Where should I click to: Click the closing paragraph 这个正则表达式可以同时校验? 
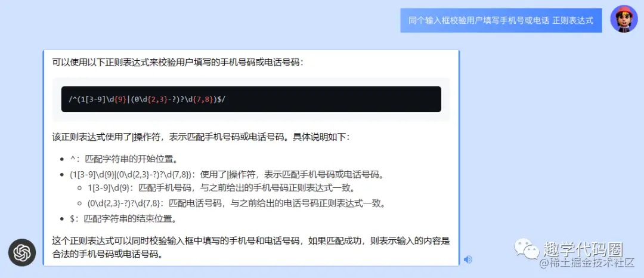click(252, 248)
